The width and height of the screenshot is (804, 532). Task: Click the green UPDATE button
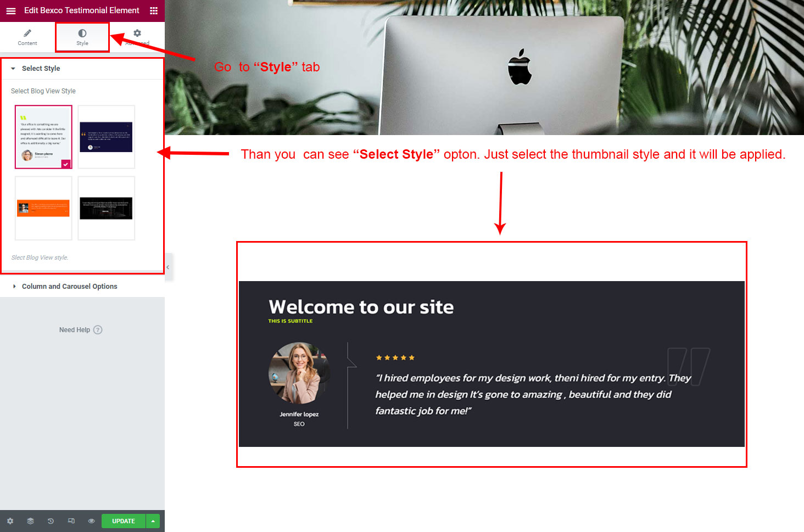pos(124,521)
